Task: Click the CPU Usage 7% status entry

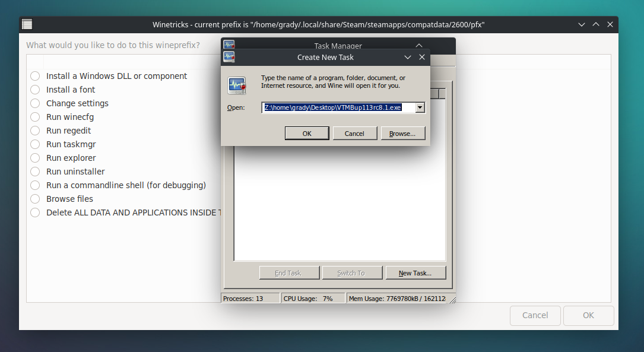Action: [x=313, y=299]
